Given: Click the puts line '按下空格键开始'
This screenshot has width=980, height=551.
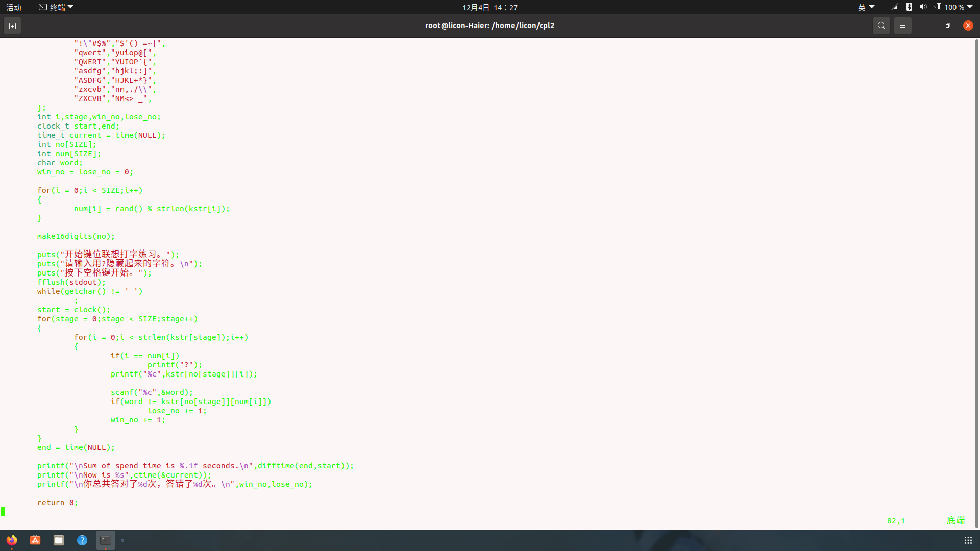Looking at the screenshot, I should (94, 272).
